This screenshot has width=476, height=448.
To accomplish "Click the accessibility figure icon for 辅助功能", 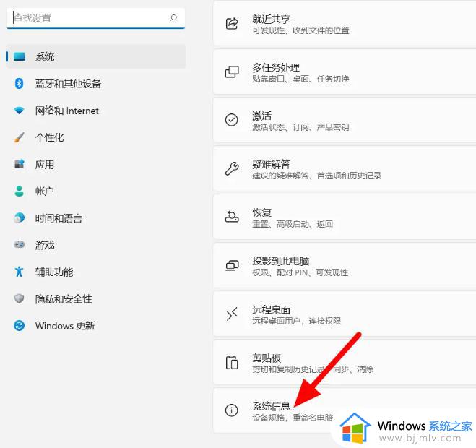I will coord(19,272).
